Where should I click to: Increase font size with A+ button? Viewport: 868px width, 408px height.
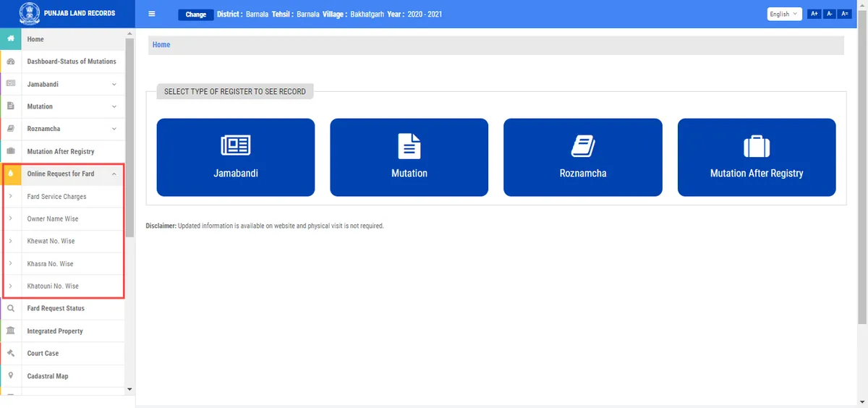pyautogui.click(x=814, y=14)
